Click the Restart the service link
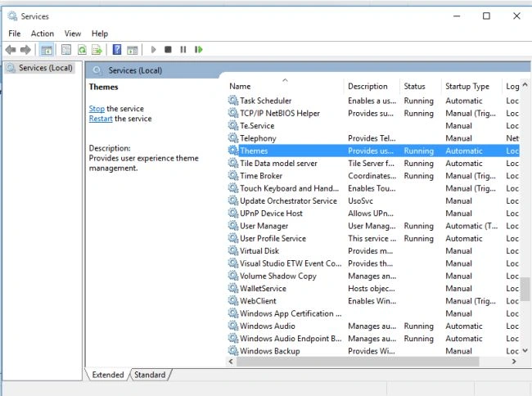 [x=101, y=119]
